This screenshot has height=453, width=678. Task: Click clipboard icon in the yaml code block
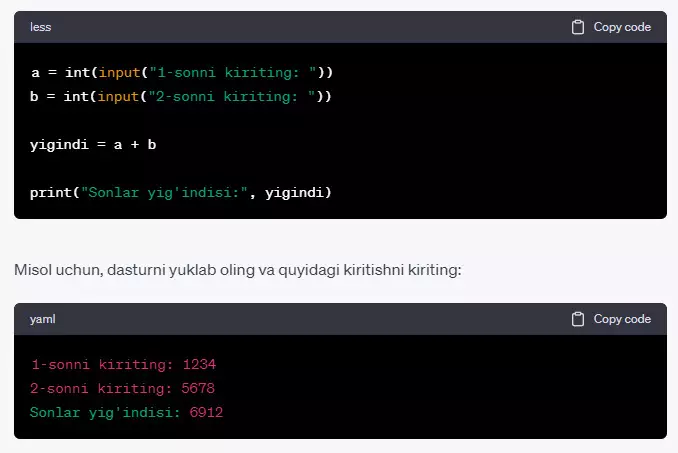578,319
